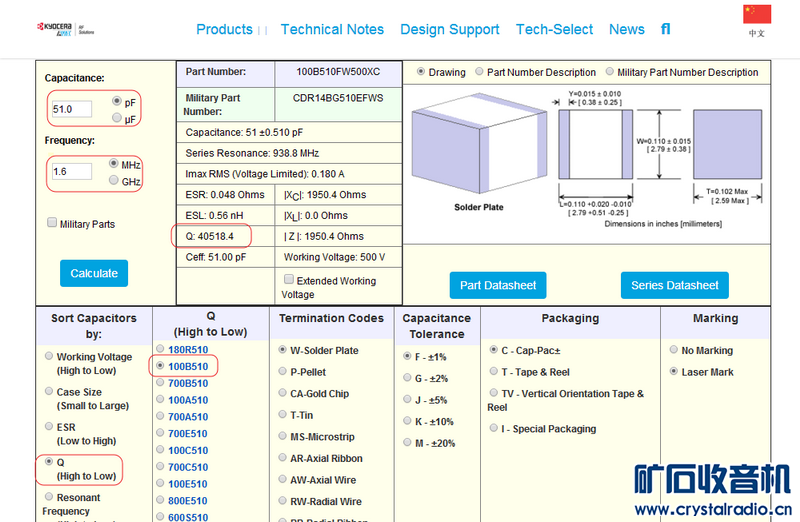Open the Technical Notes menu
This screenshot has height=522, width=800.
click(x=332, y=29)
